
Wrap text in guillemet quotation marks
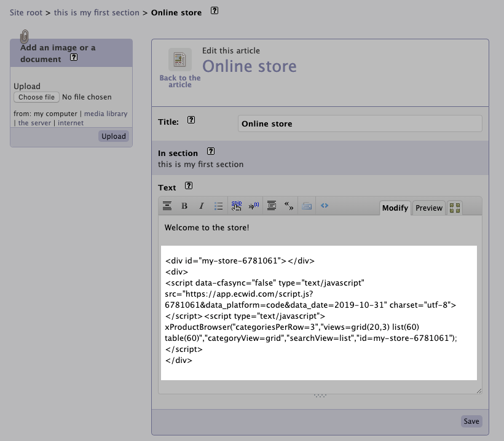tap(289, 206)
